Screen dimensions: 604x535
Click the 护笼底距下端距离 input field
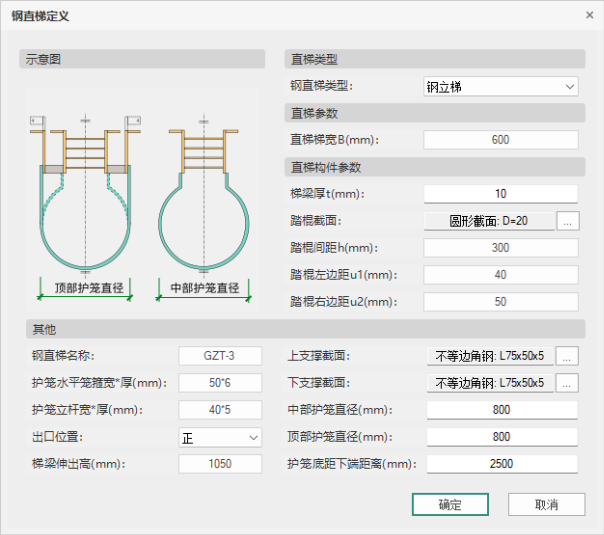tap(502, 464)
